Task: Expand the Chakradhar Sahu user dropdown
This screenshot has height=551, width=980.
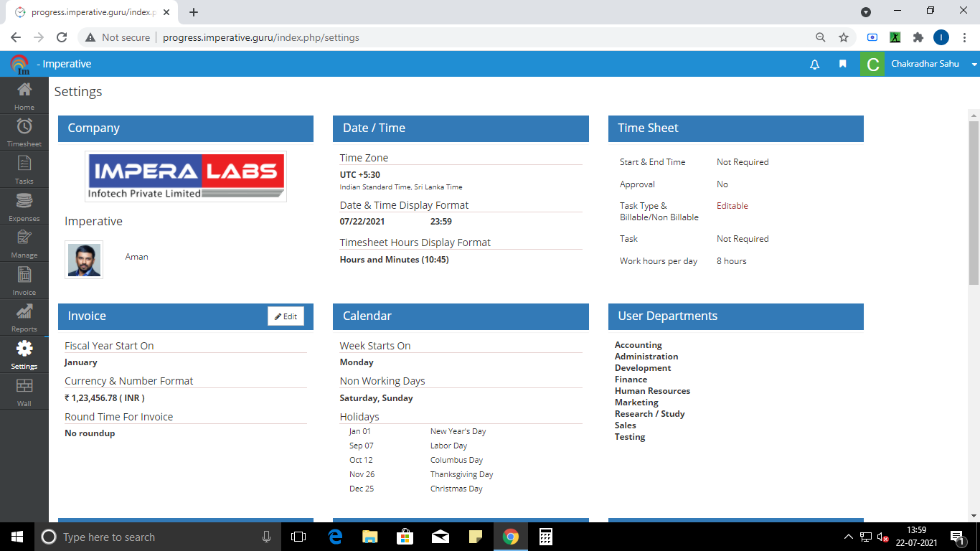Action: click(x=974, y=65)
